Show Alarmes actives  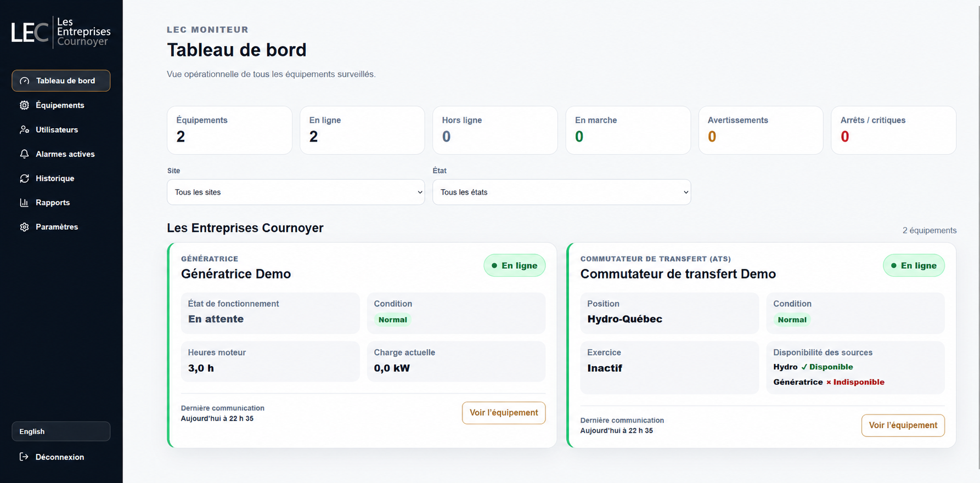61,154
